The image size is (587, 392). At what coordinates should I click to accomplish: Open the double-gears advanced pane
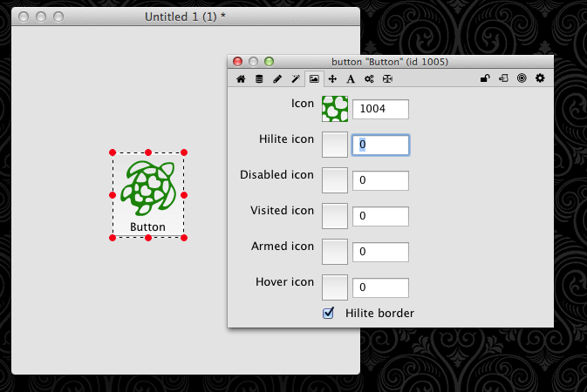pos(369,78)
